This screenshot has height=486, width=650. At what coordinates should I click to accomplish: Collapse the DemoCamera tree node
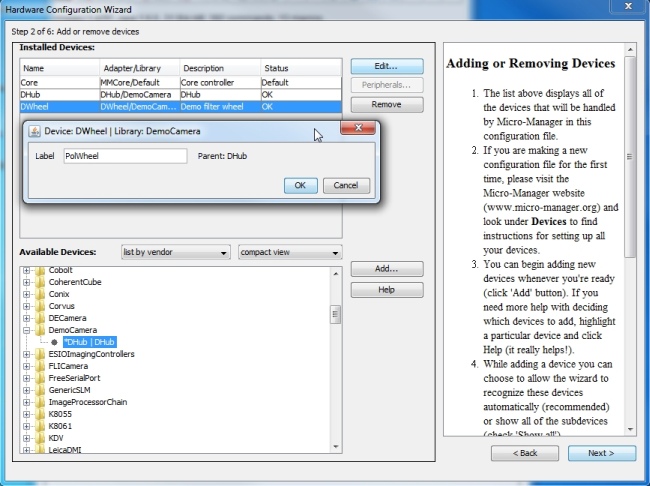click(x=27, y=330)
